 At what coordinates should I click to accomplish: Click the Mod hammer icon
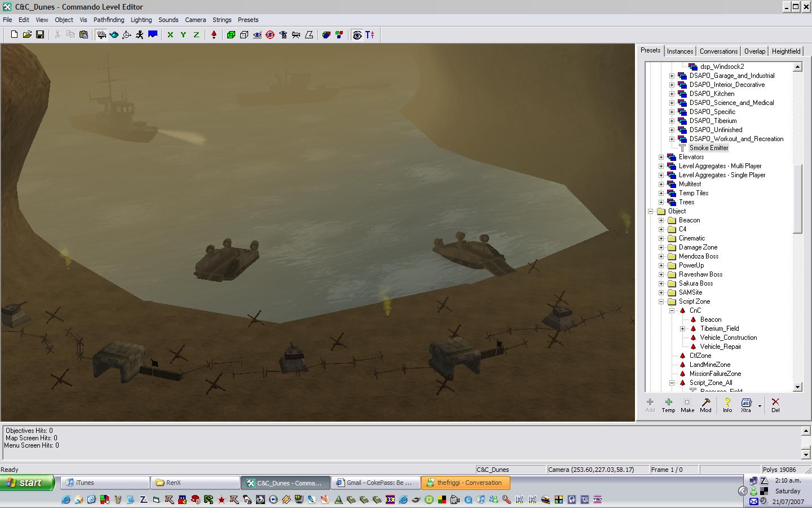point(705,405)
